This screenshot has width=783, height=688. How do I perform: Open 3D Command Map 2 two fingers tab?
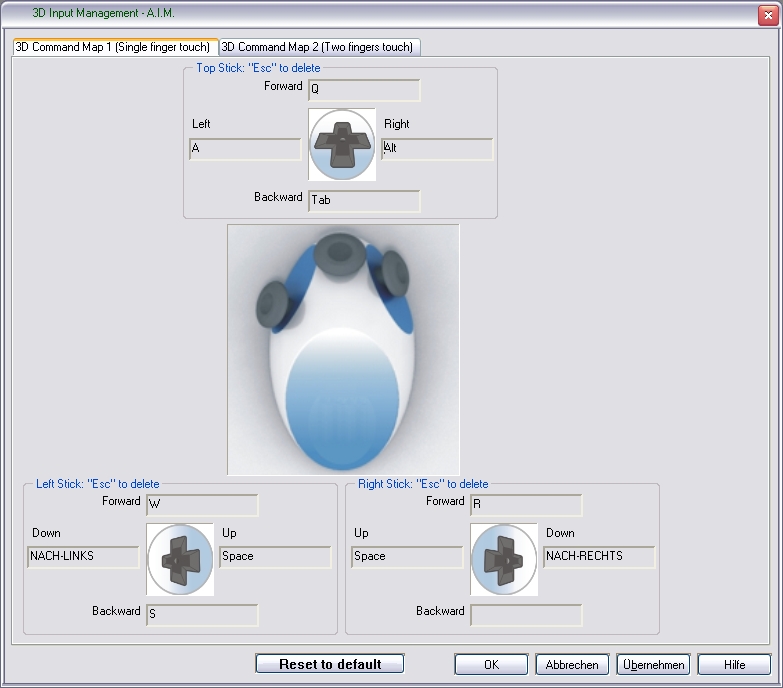pyautogui.click(x=320, y=47)
